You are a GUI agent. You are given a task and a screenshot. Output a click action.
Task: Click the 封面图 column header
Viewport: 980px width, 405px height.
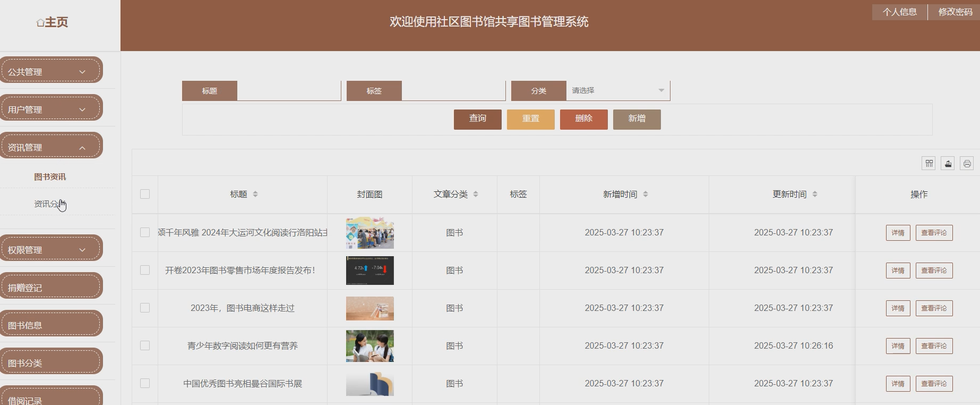369,195
